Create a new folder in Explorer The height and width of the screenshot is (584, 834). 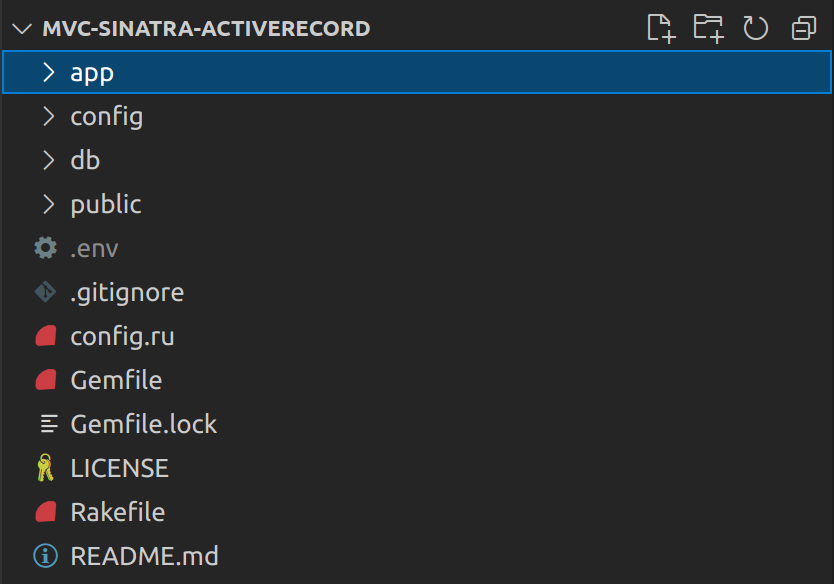click(x=708, y=28)
